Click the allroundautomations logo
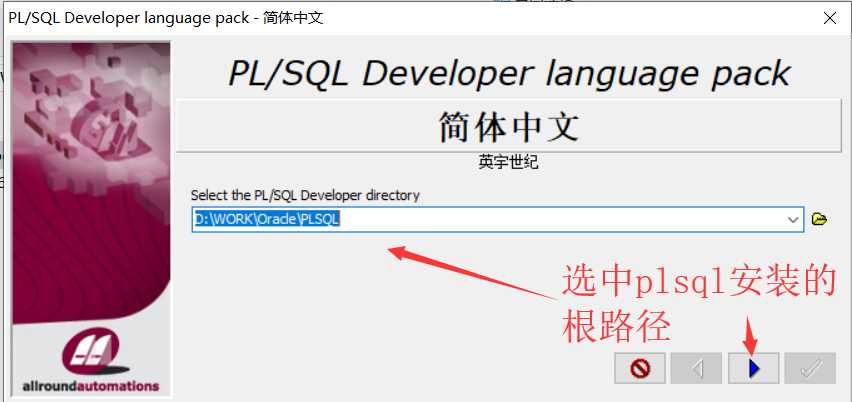Image resolution: width=852 pixels, height=402 pixels. (91, 361)
